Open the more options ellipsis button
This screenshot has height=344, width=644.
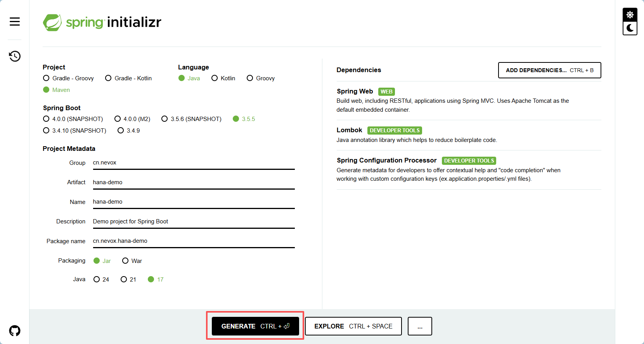click(x=420, y=326)
